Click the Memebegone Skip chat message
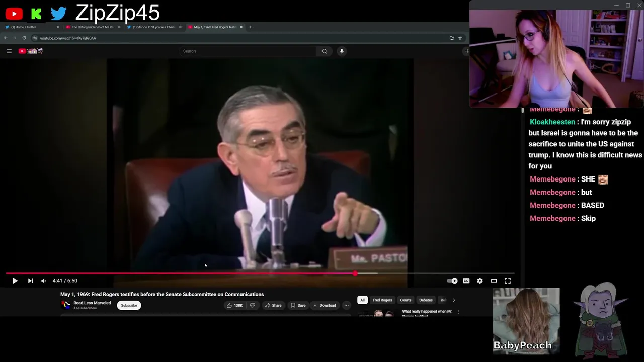This screenshot has width=644, height=362. point(562,218)
